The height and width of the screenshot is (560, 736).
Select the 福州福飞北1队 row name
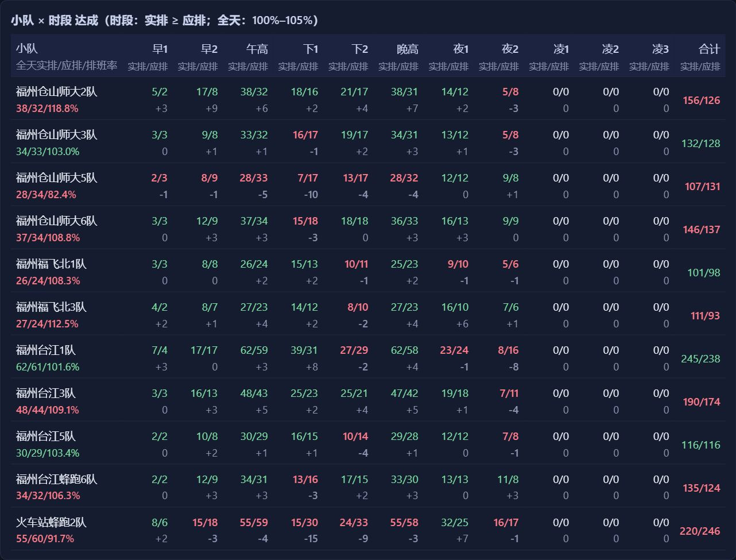pyautogui.click(x=51, y=264)
